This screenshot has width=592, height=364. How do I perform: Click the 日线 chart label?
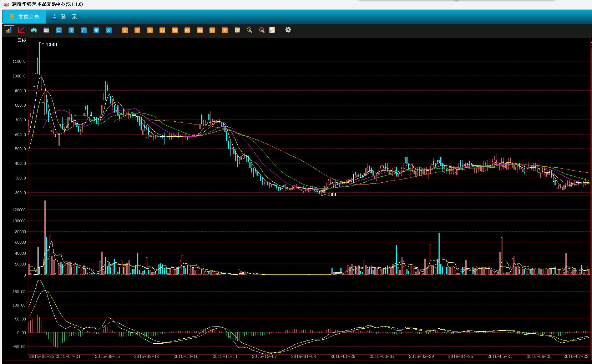22,40
